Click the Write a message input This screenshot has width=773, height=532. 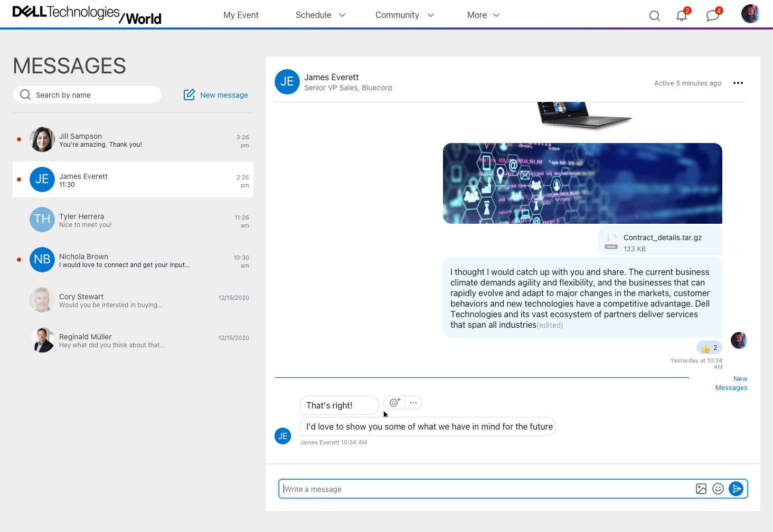[486, 489]
